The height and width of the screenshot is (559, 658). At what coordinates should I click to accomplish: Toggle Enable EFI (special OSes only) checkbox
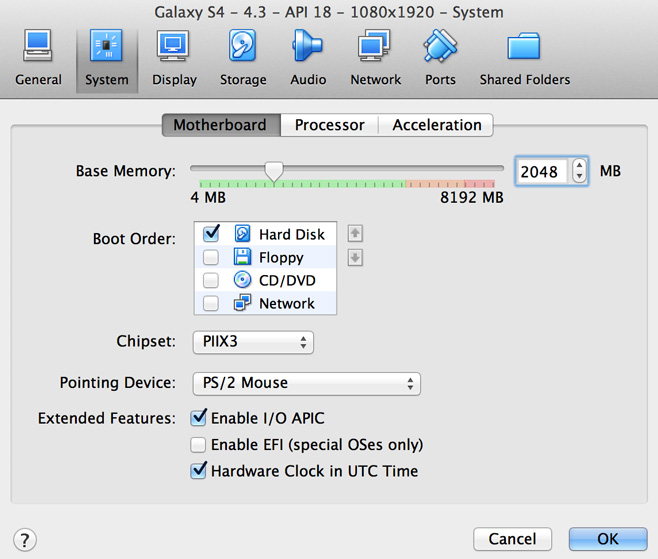(198, 445)
